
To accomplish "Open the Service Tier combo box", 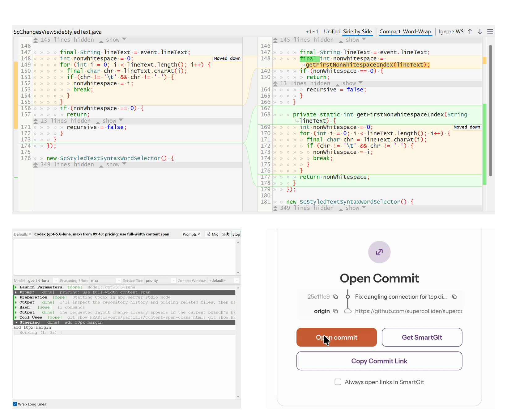I will pos(160,280).
